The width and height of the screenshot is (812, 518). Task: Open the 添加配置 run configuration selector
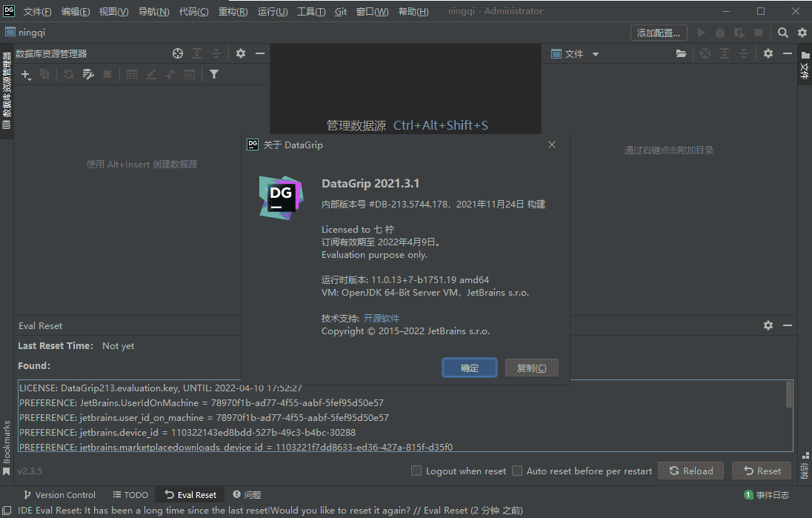[x=659, y=33]
